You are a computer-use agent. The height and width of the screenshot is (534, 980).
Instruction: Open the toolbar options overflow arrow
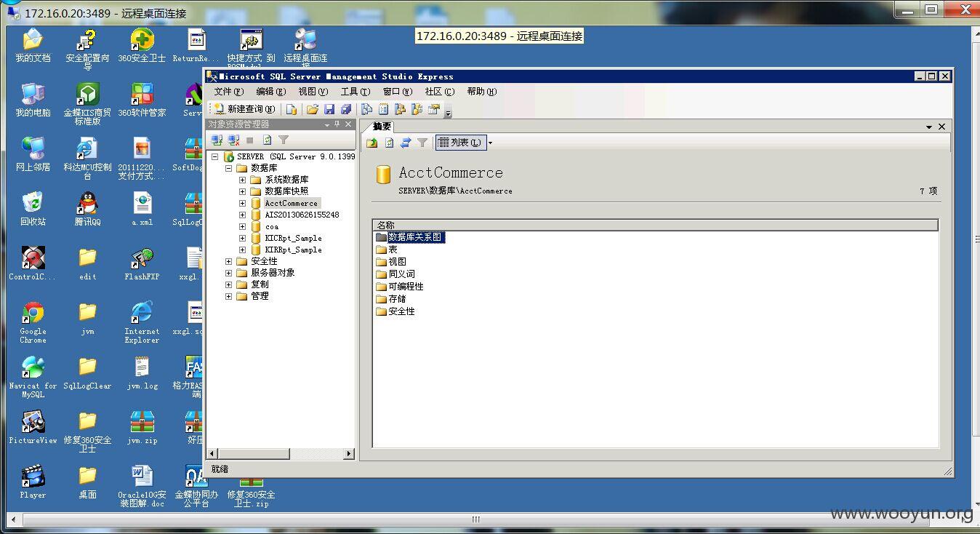click(448, 111)
